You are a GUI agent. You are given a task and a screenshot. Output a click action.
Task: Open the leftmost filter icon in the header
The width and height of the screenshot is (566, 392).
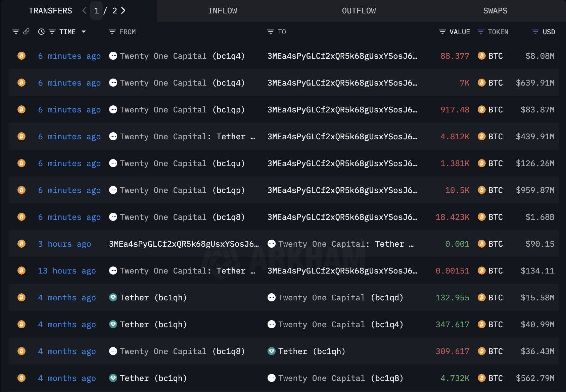(x=16, y=32)
